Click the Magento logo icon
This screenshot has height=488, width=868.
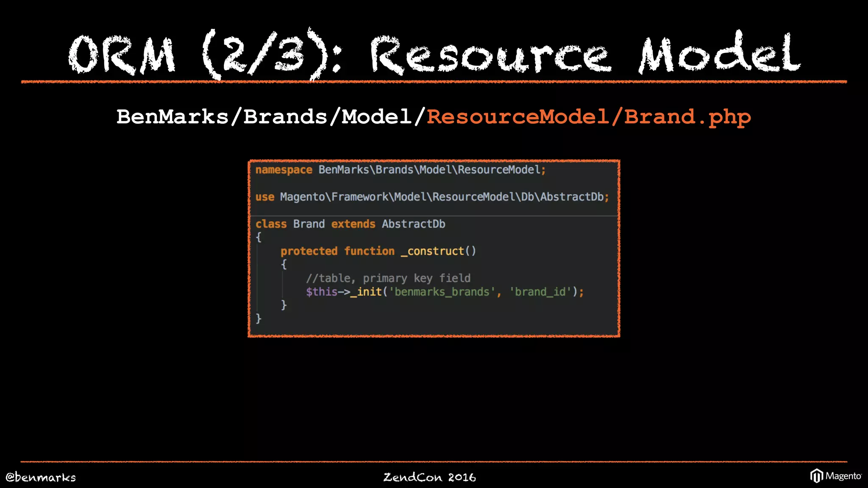coord(816,476)
